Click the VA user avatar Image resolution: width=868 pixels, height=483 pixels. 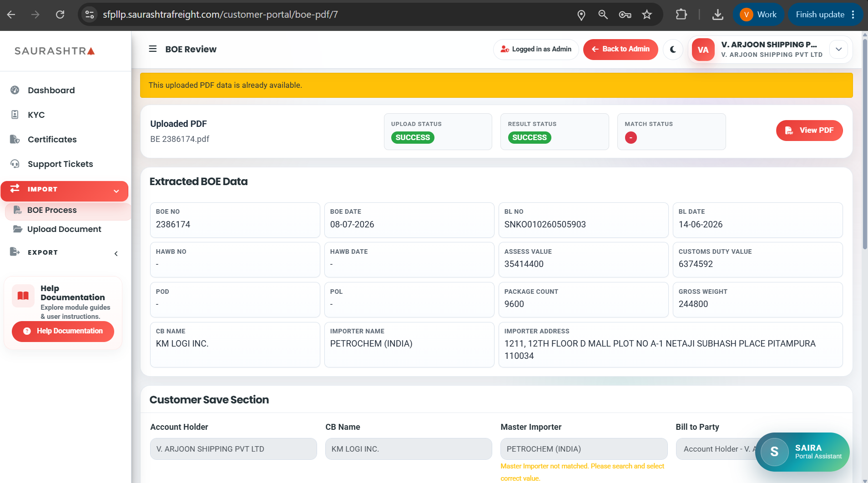point(703,50)
